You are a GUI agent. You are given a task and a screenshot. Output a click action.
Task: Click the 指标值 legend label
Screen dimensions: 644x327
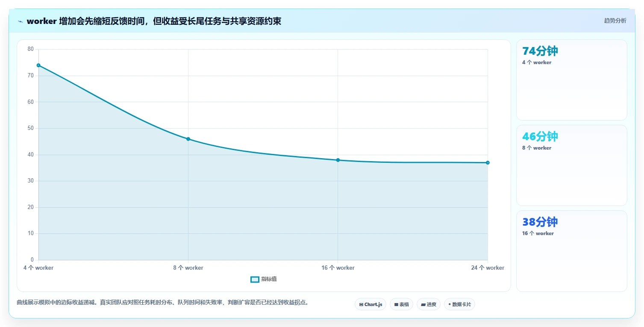(x=269, y=279)
